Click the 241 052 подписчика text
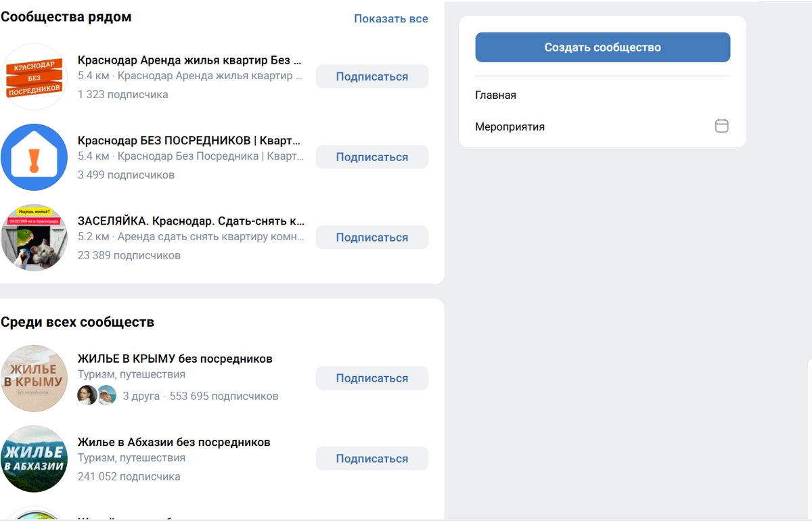The image size is (812, 521). click(x=129, y=476)
